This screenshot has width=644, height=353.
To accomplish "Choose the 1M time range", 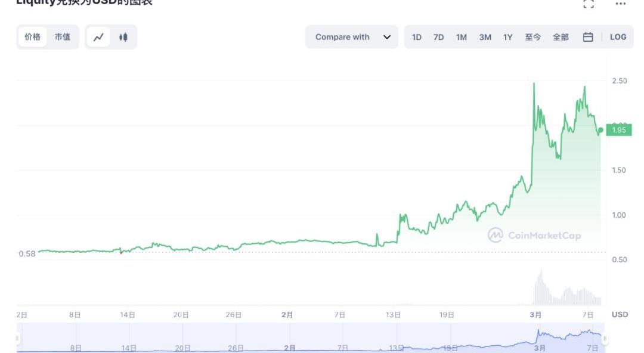I will (x=462, y=37).
